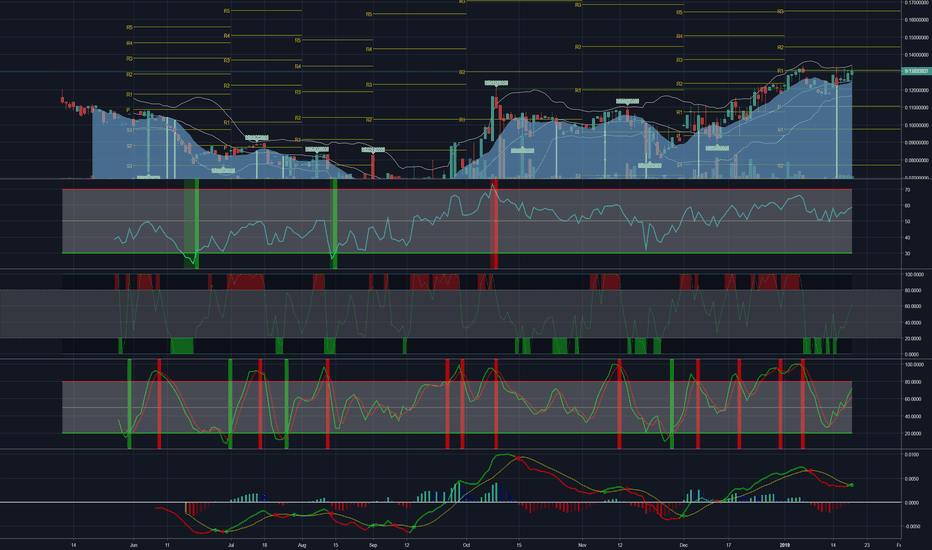This screenshot has height=550, width=932.
Task: Click the 30 level on RSI scale
Action: (907, 253)
